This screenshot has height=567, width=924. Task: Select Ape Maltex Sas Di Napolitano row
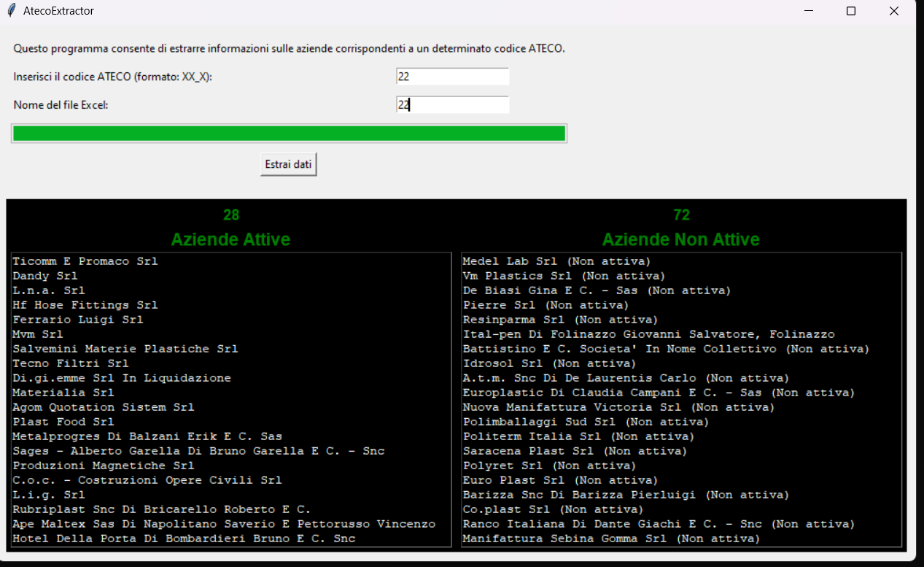tap(231, 524)
